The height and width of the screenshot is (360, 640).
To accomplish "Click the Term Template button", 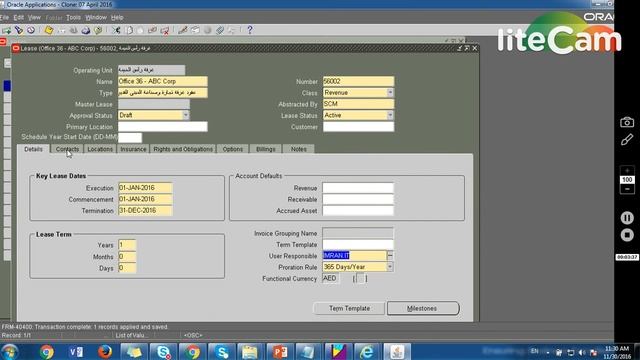I will click(x=349, y=309).
